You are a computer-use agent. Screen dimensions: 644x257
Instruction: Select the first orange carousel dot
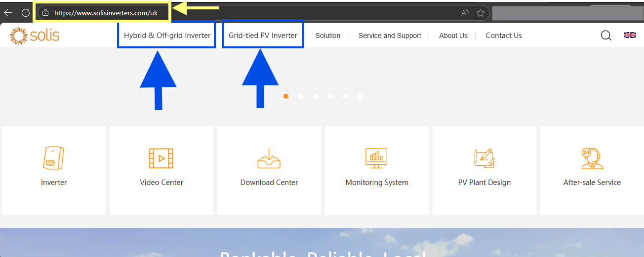click(286, 96)
